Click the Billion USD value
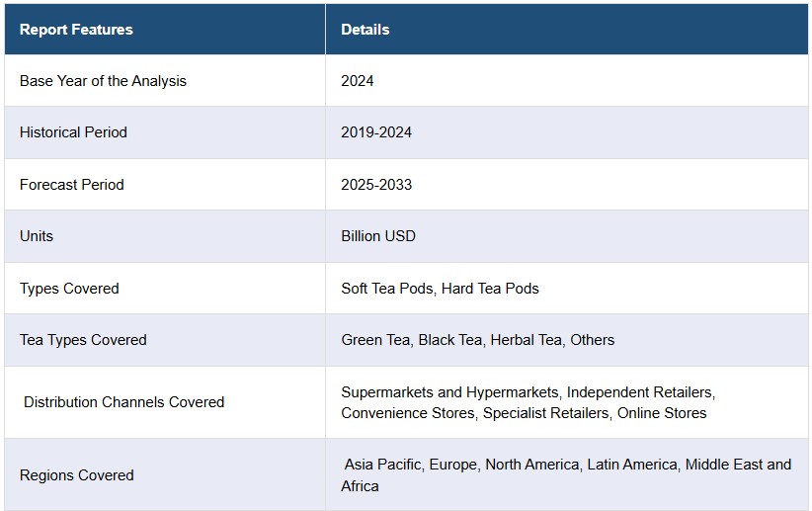 (x=378, y=236)
